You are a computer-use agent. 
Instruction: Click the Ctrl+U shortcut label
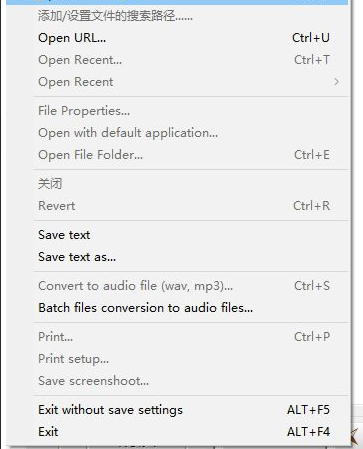click(311, 38)
